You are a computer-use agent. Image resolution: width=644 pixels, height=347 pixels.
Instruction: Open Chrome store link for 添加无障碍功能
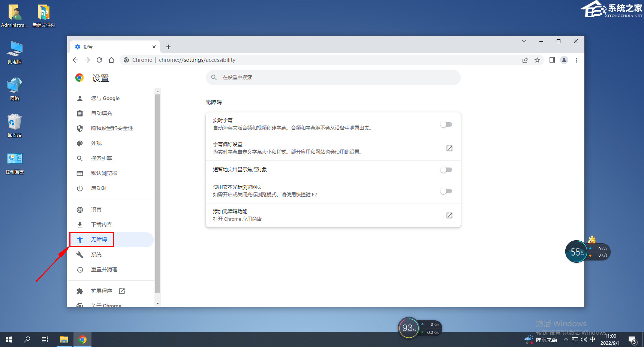coord(449,215)
